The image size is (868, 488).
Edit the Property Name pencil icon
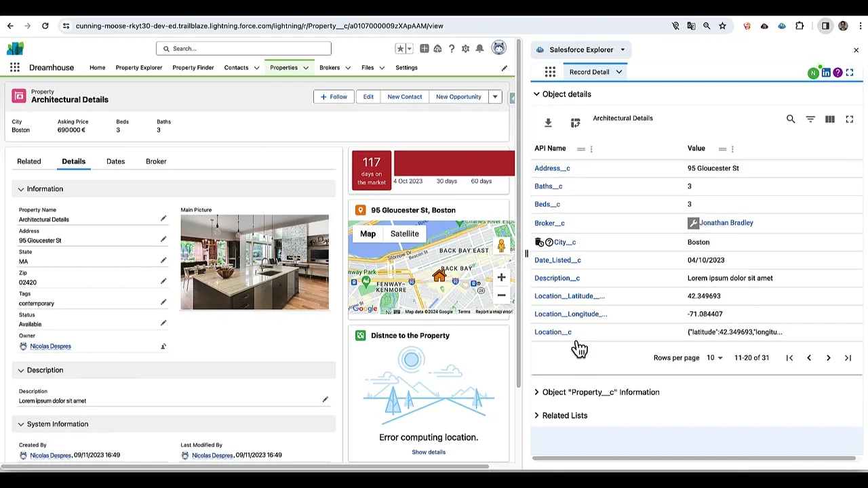pyautogui.click(x=163, y=218)
